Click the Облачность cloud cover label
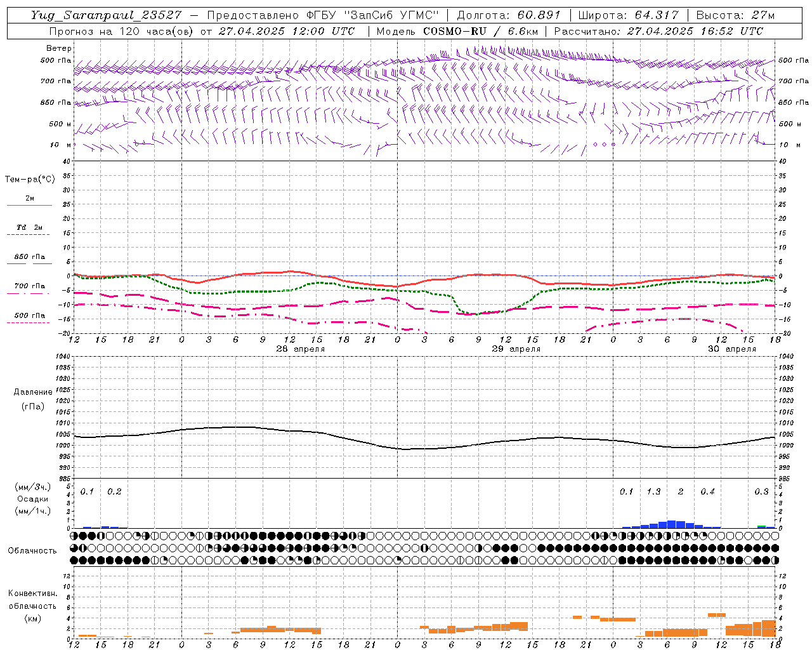Viewport: 812px width, 650px height. pyautogui.click(x=32, y=550)
